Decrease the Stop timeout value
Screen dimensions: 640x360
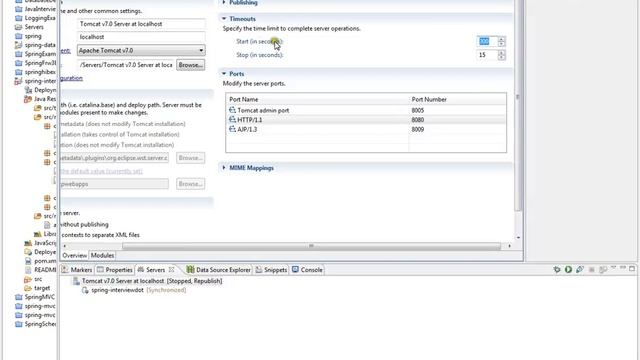tap(501, 57)
